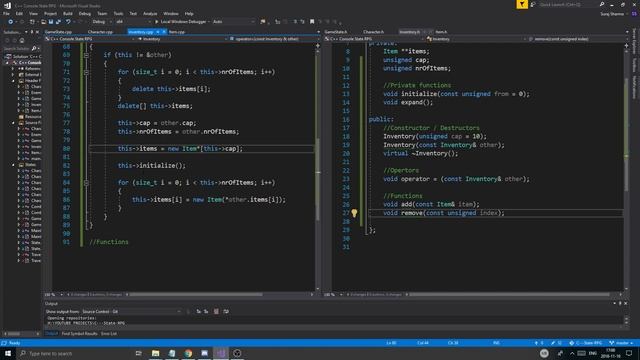Open the Build menu
The image size is (640, 360).
(x=67, y=13)
